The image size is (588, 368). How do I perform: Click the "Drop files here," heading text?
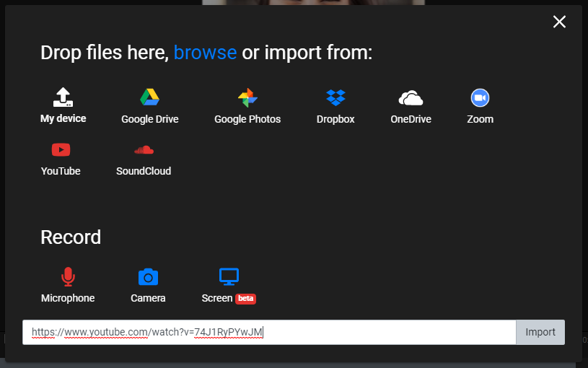pos(105,52)
